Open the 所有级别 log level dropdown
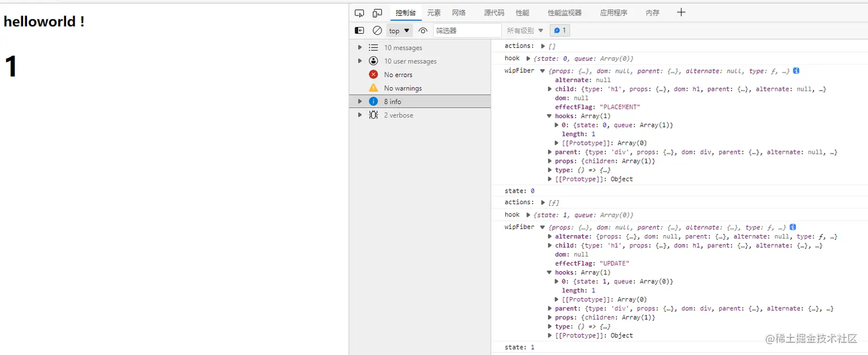868x355 pixels. 525,30
